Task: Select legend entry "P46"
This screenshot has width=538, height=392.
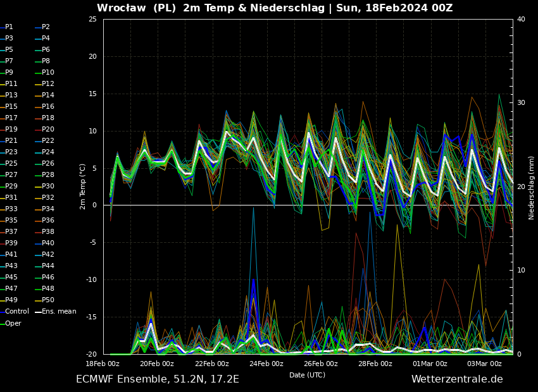Action: point(46,277)
